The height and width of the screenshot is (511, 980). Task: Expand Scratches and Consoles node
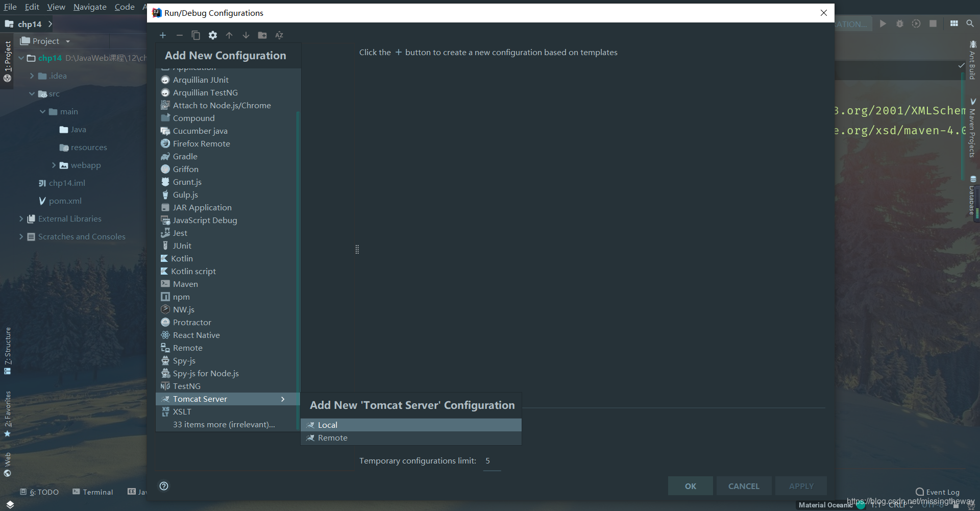(x=21, y=236)
